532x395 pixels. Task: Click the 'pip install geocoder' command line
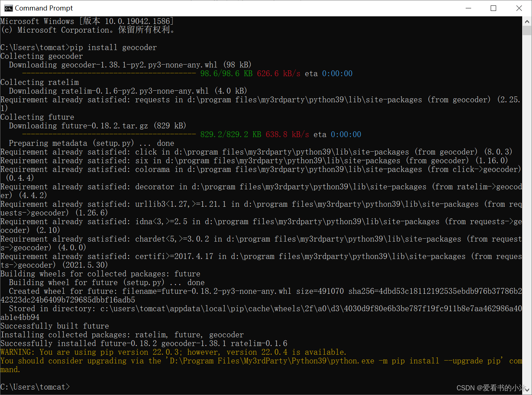tap(79, 48)
